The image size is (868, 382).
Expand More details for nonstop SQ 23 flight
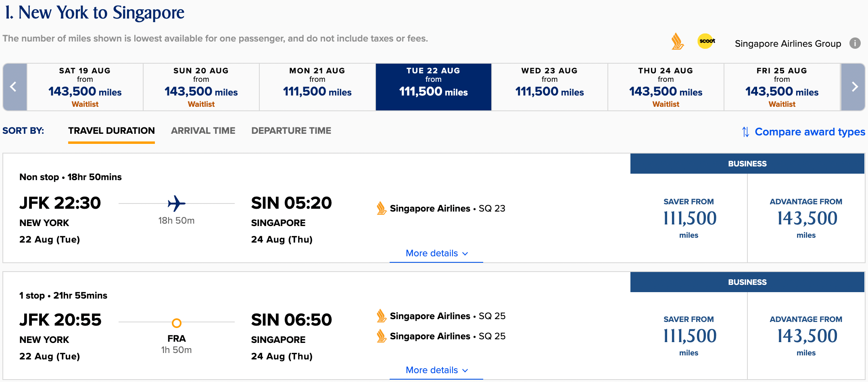[x=436, y=253]
